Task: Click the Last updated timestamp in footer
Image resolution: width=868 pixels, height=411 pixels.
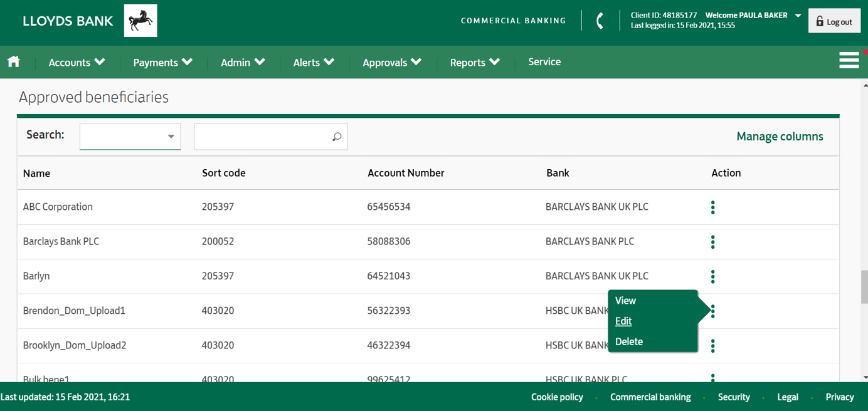Action: (65, 397)
